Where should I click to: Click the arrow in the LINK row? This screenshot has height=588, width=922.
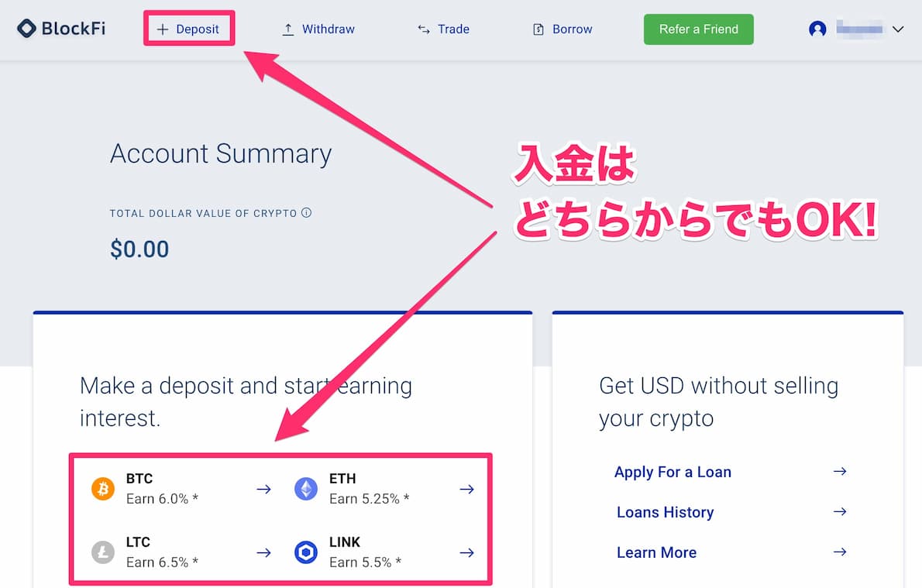coord(467,552)
